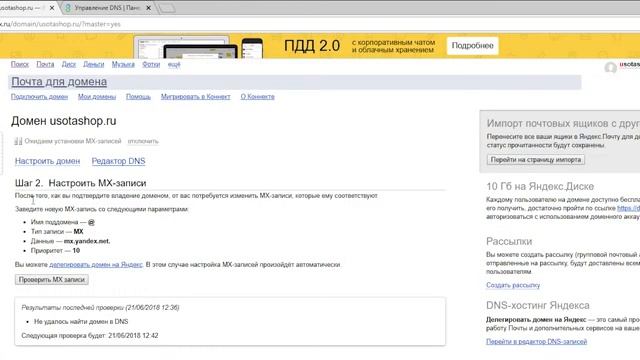Click the '10 Гб на Яндекс.Диске' heading
The height and width of the screenshot is (360, 640).
[540, 186]
